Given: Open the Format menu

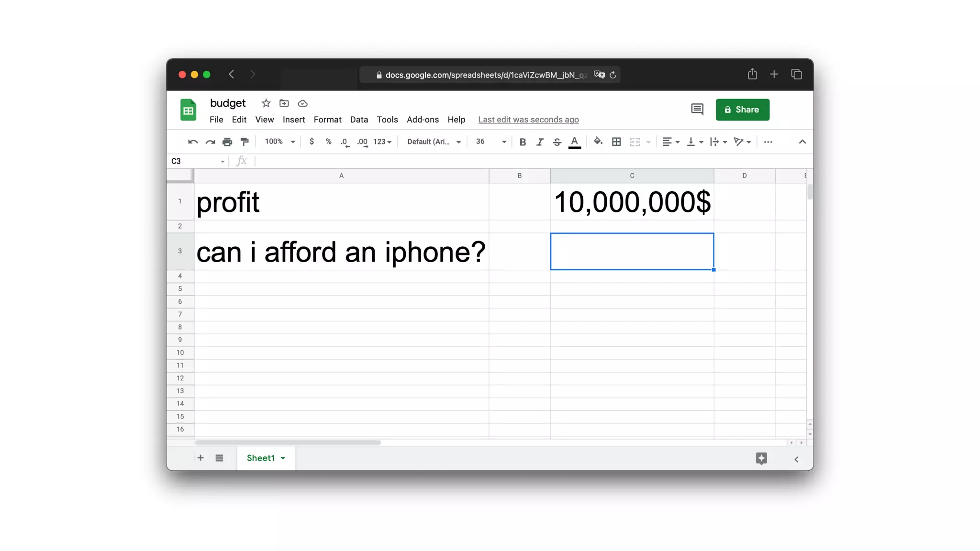Looking at the screenshot, I should click(x=327, y=120).
